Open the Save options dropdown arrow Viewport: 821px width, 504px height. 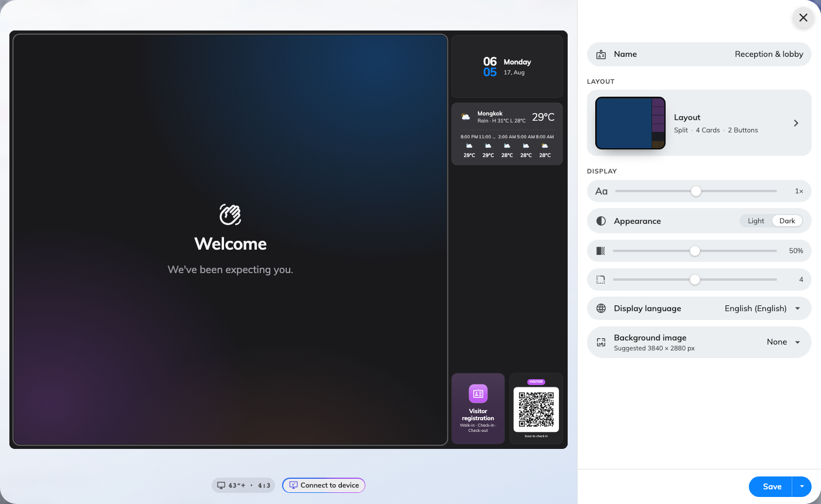[x=802, y=486]
